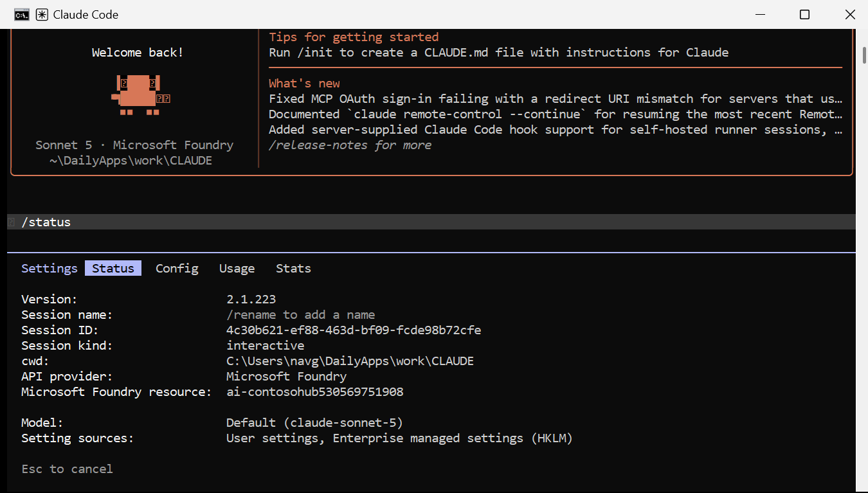Switch to the Stats tab

tap(293, 269)
